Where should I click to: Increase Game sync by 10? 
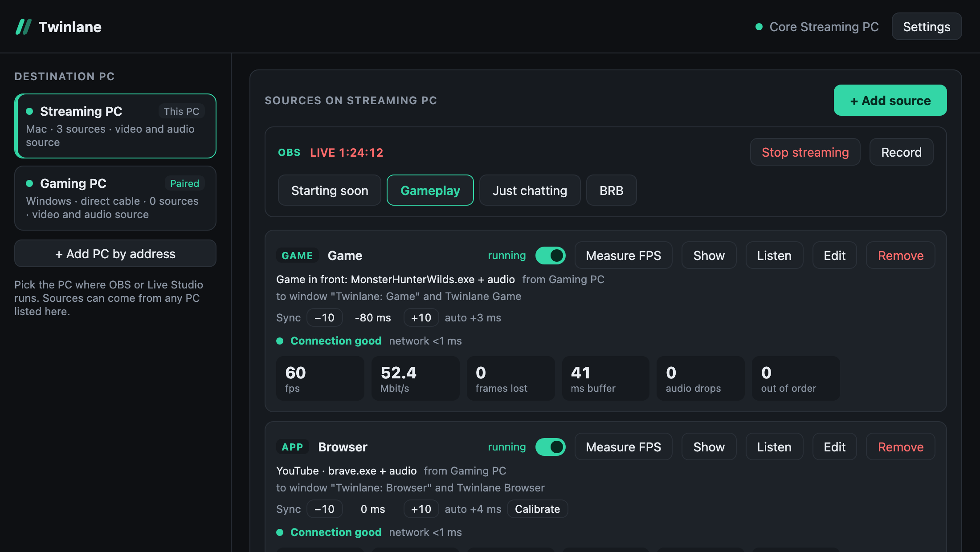coord(421,318)
